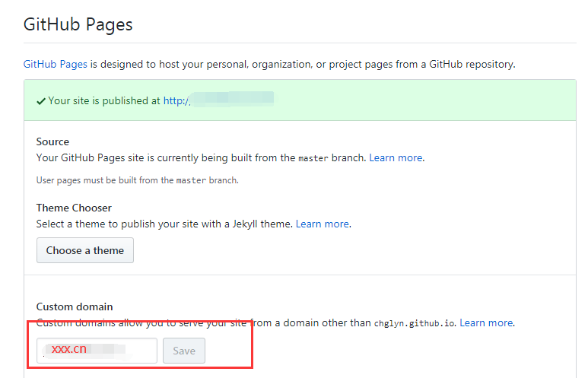Image resolution: width=588 pixels, height=378 pixels.
Task: Click Learn more link for Custom domain
Action: [x=486, y=323]
